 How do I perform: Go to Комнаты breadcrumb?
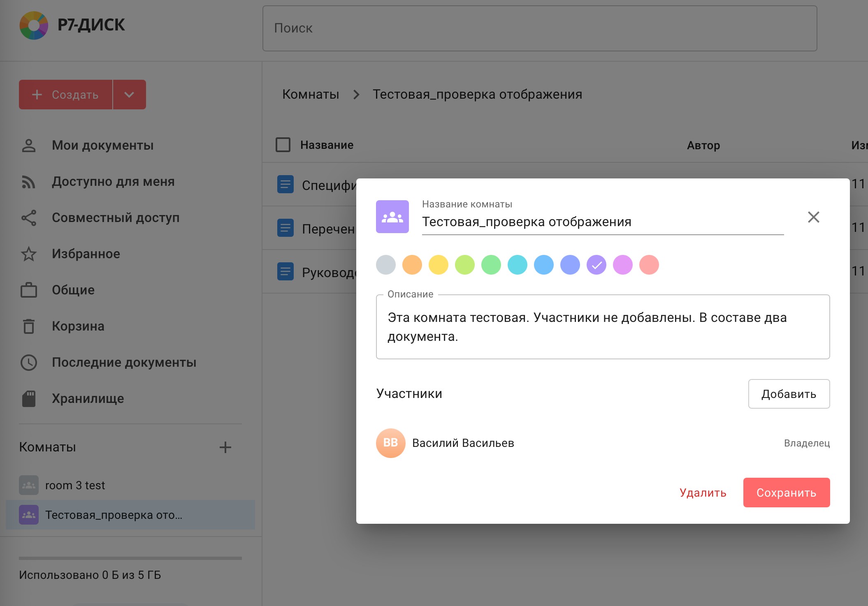[311, 95]
